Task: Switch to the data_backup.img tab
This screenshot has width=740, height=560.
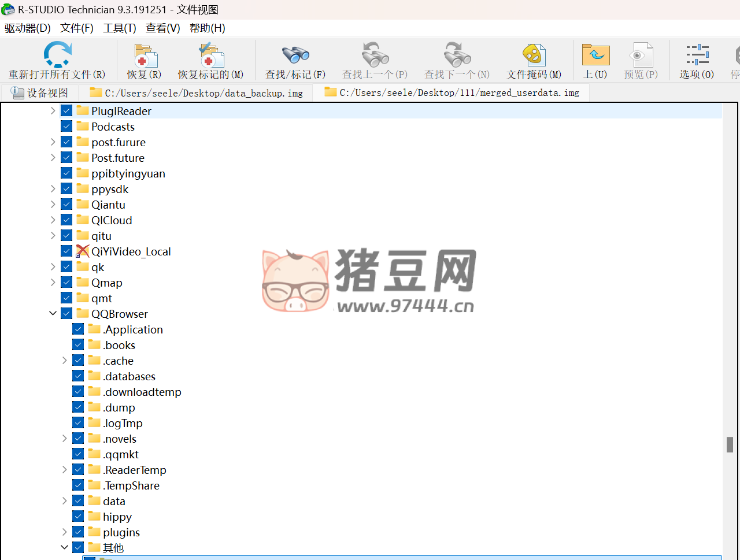Action: click(197, 92)
